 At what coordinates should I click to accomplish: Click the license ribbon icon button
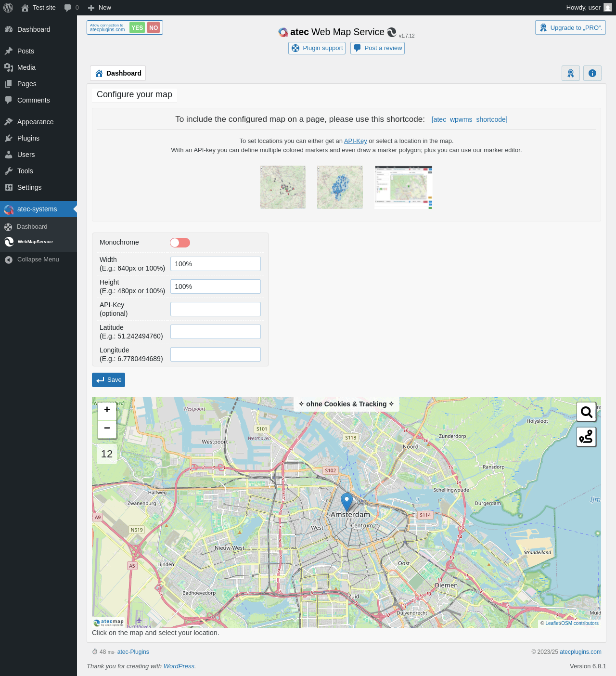coord(571,73)
